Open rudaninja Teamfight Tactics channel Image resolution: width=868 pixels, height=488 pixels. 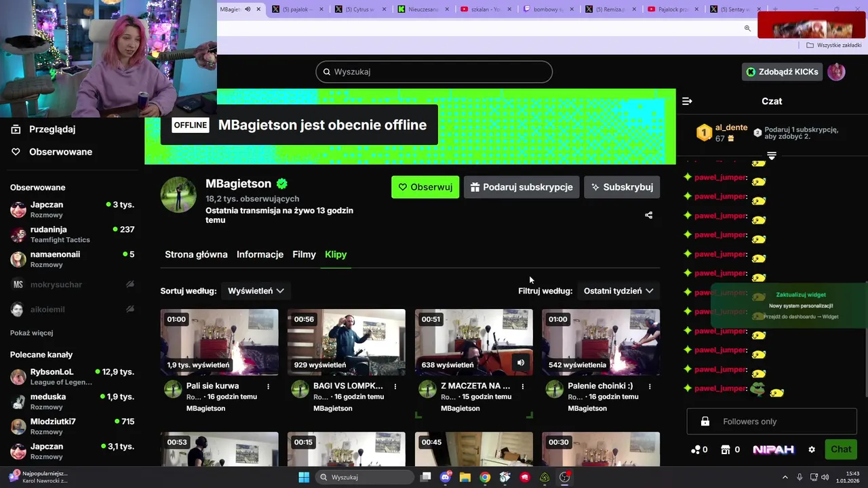click(72, 235)
